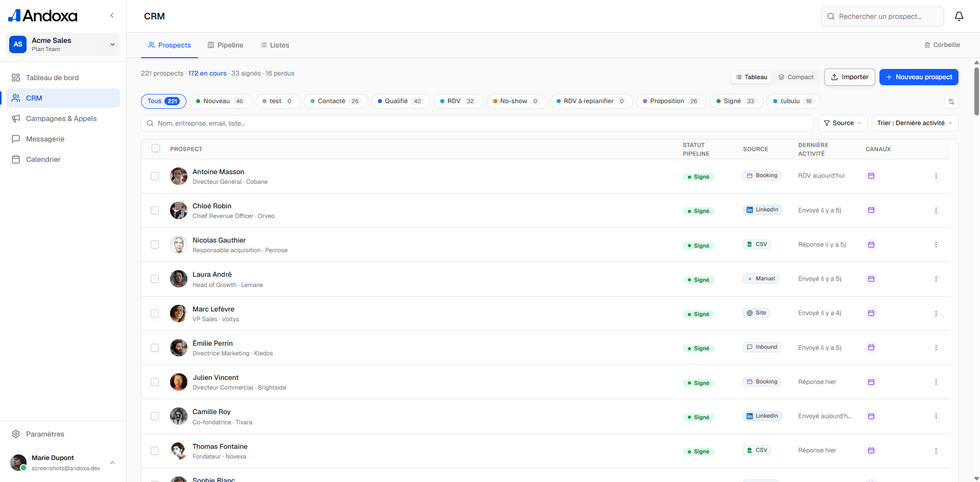Focus the Rechercher un prospect search box
Screen dimensions: 980x482
tap(882, 16)
